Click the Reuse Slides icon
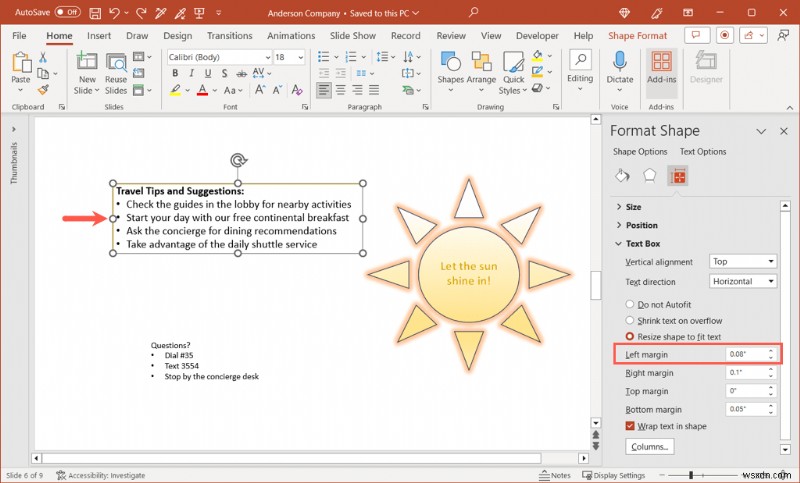Image resolution: width=800 pixels, height=483 pixels. tap(116, 61)
